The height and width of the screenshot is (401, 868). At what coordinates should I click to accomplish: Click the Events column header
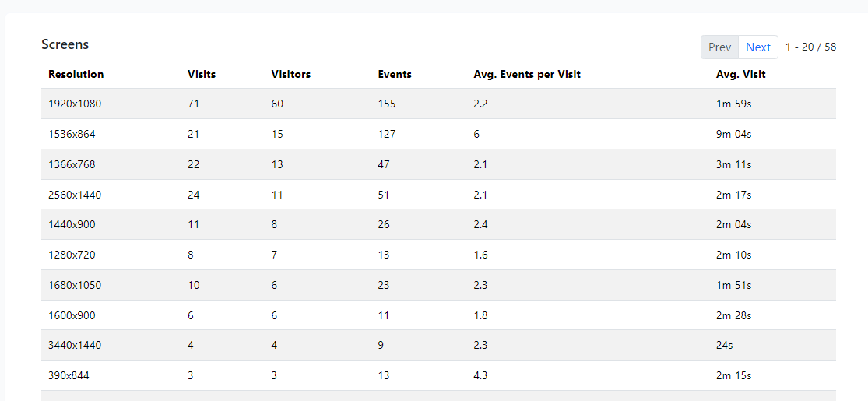tap(395, 74)
